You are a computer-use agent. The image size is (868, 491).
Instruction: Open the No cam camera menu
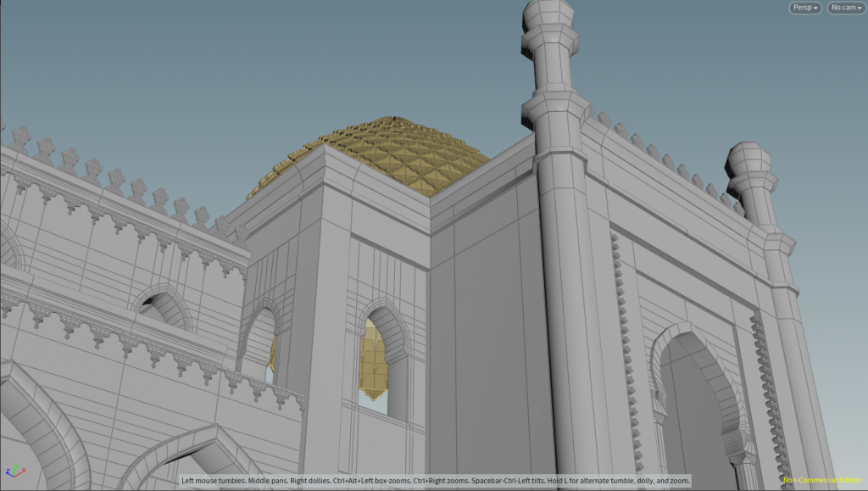pyautogui.click(x=846, y=8)
